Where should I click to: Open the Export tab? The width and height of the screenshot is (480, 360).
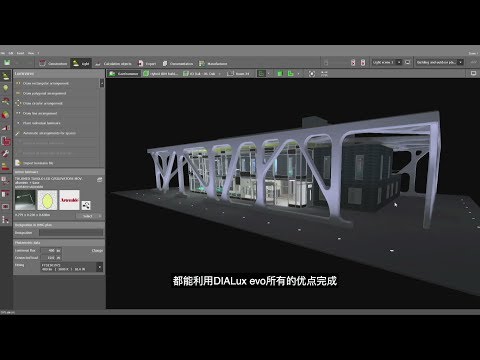point(147,63)
